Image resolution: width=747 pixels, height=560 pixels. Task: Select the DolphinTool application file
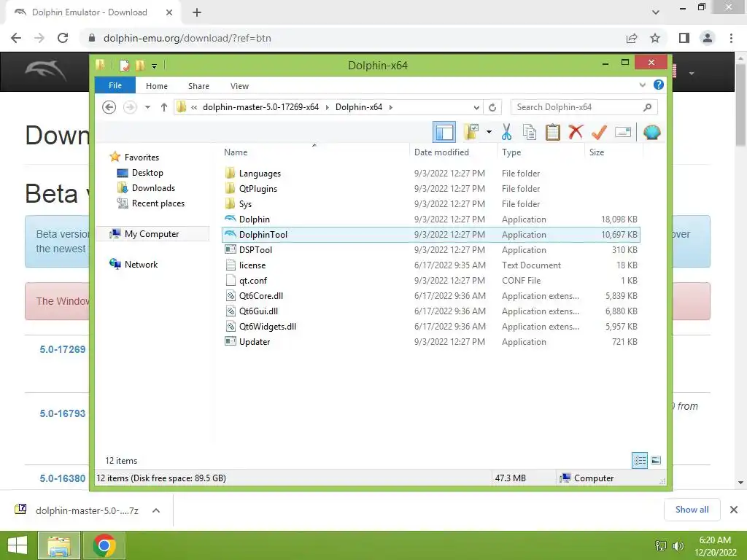coord(430,234)
